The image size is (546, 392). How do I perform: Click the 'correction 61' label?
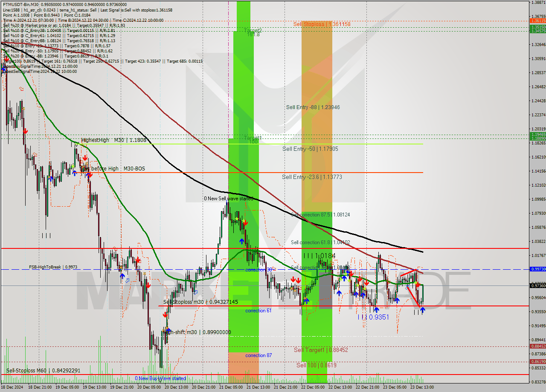(258, 311)
